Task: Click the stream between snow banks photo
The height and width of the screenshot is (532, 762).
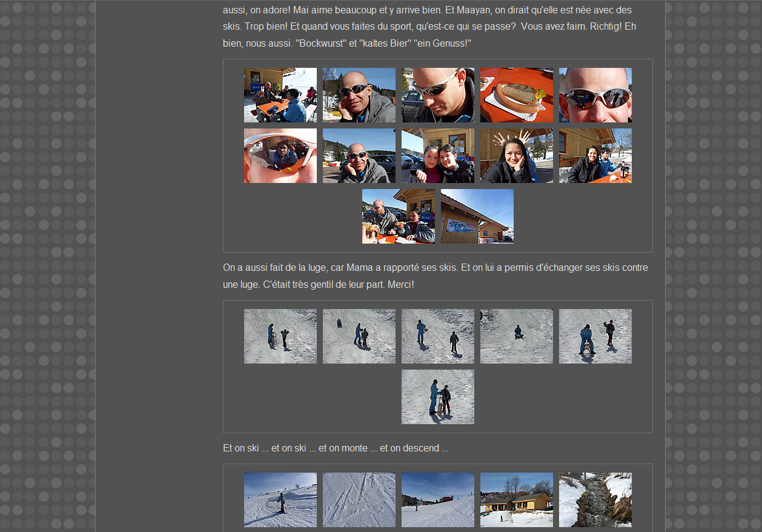Action: tap(595, 500)
